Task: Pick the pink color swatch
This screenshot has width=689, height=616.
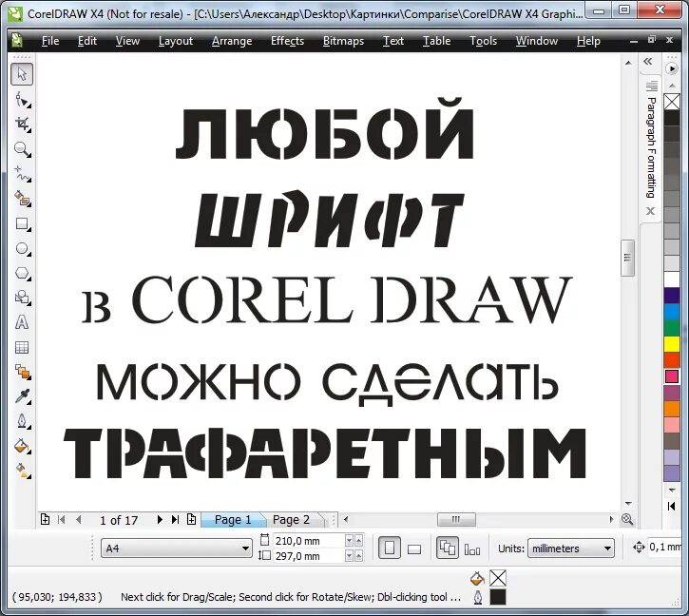Action: tap(672, 376)
